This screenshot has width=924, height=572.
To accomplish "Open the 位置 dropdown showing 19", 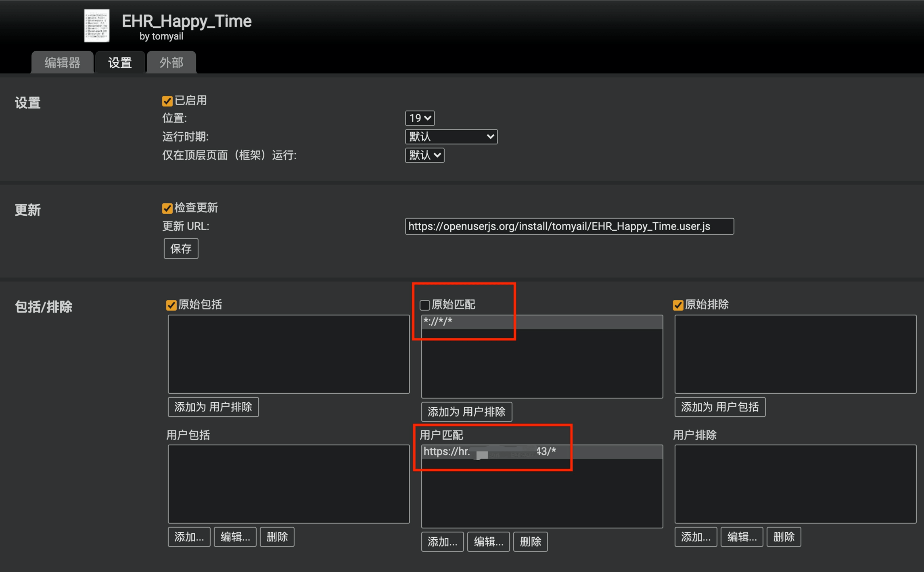I will pos(420,118).
